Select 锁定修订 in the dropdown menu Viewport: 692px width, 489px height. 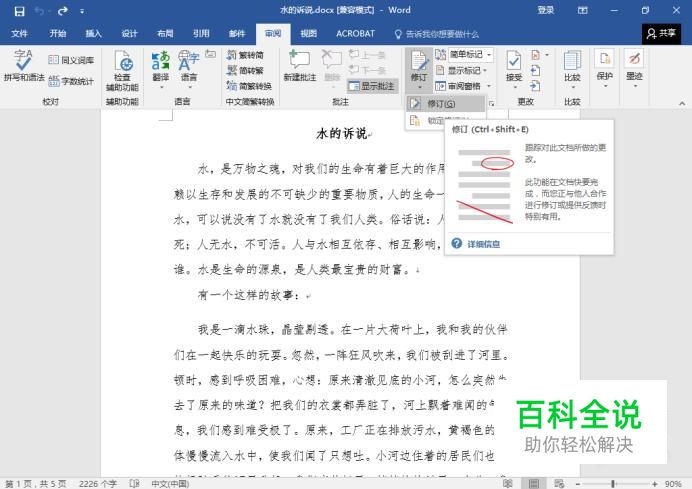click(445, 120)
